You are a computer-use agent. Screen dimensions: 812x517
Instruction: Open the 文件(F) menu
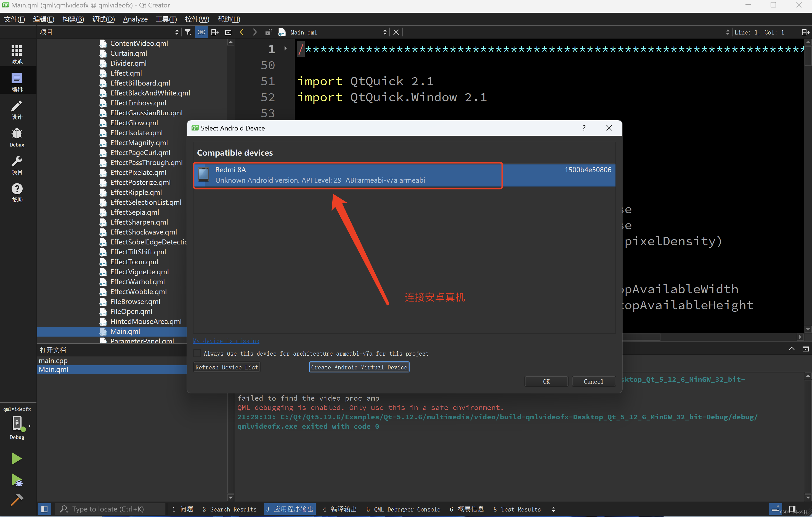15,19
